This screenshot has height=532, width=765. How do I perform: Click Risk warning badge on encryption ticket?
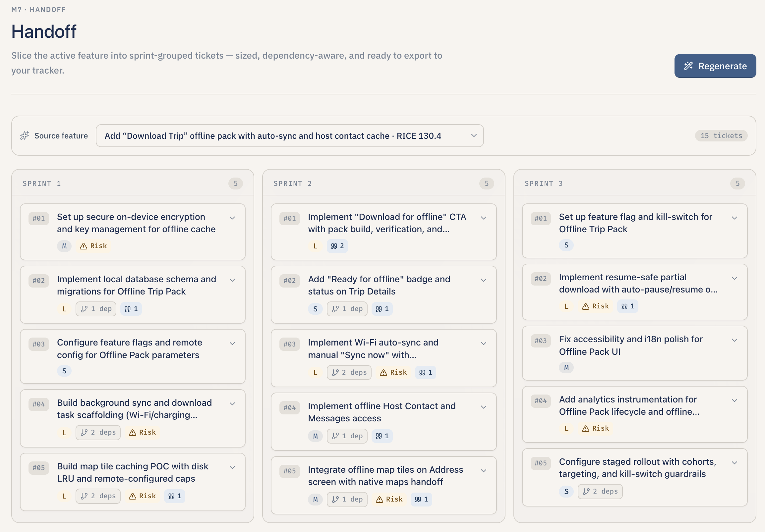(x=93, y=246)
